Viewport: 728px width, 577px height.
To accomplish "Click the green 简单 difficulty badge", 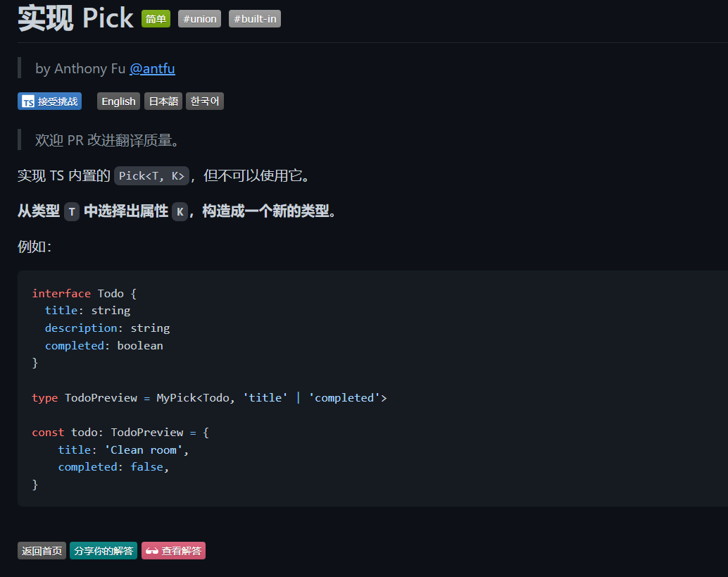I will coord(156,19).
